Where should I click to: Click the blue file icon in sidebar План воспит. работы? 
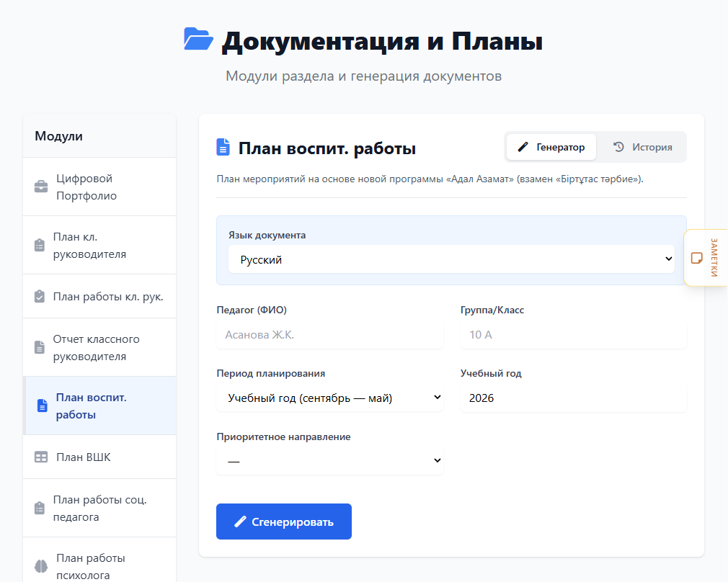pos(43,406)
